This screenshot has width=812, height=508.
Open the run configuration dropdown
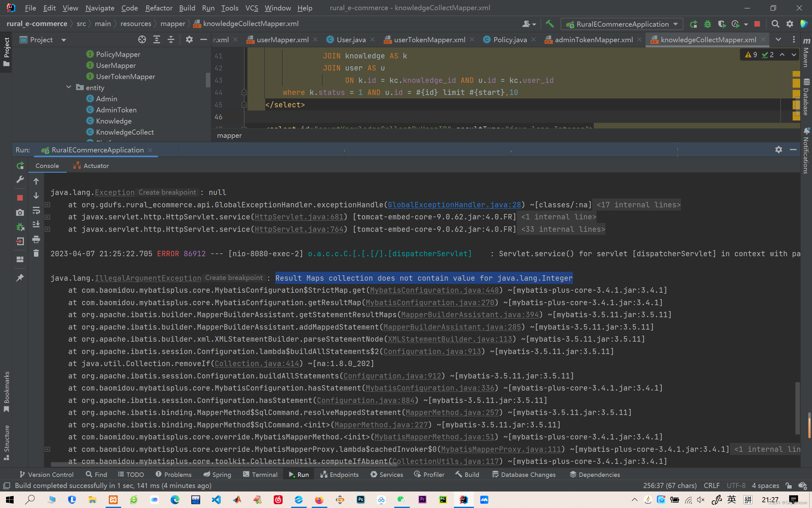tap(622, 24)
